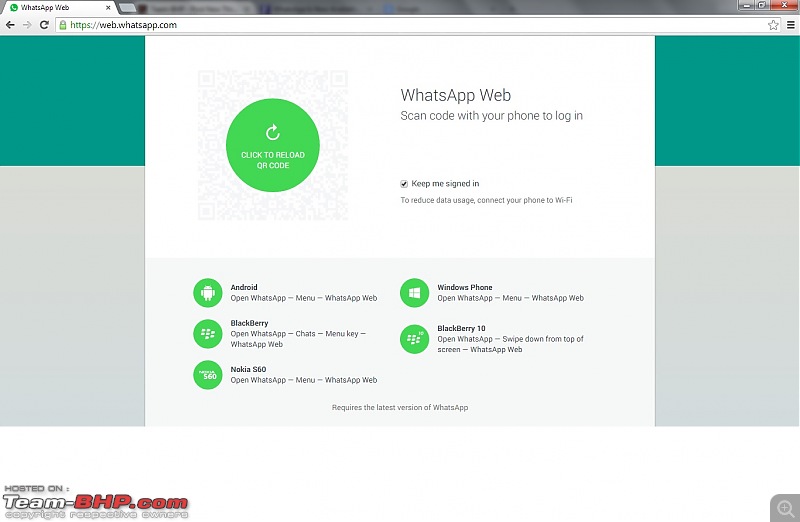This screenshot has width=800, height=522.
Task: Click 'Swipe down from top of screen' instructions
Action: (x=510, y=344)
